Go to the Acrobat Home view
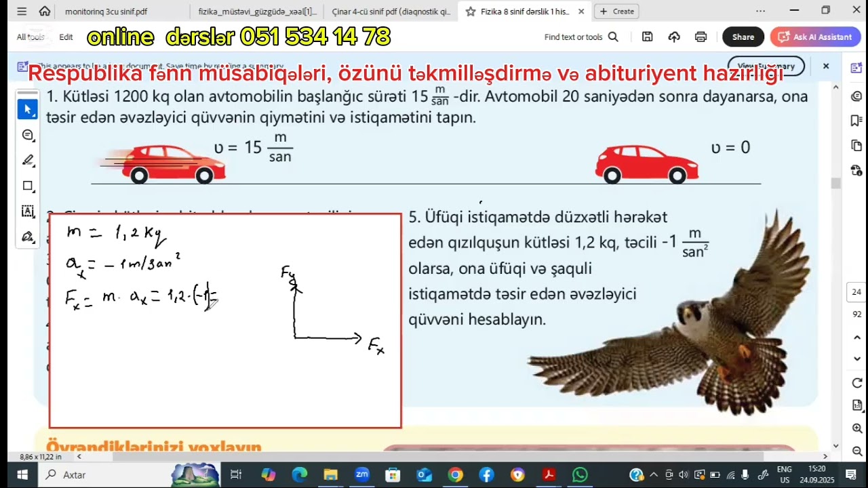The width and height of the screenshot is (868, 488). (45, 11)
